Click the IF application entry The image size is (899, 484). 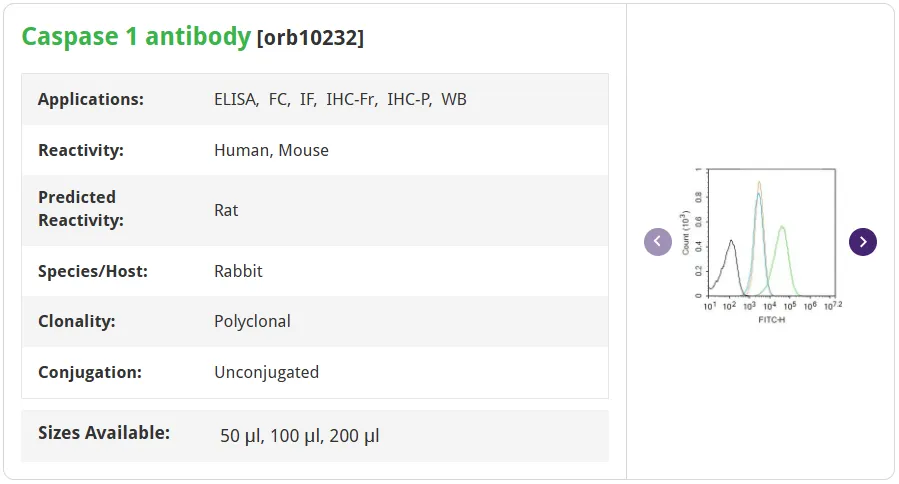click(308, 100)
